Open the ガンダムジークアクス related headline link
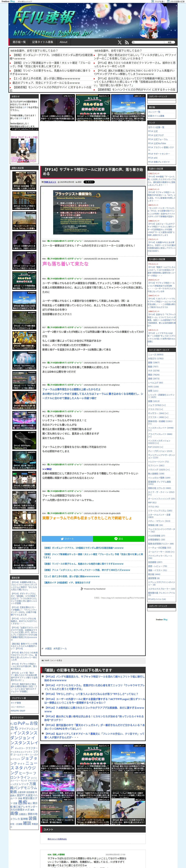The width and height of the screenshot is (186, 868). pos(83,548)
